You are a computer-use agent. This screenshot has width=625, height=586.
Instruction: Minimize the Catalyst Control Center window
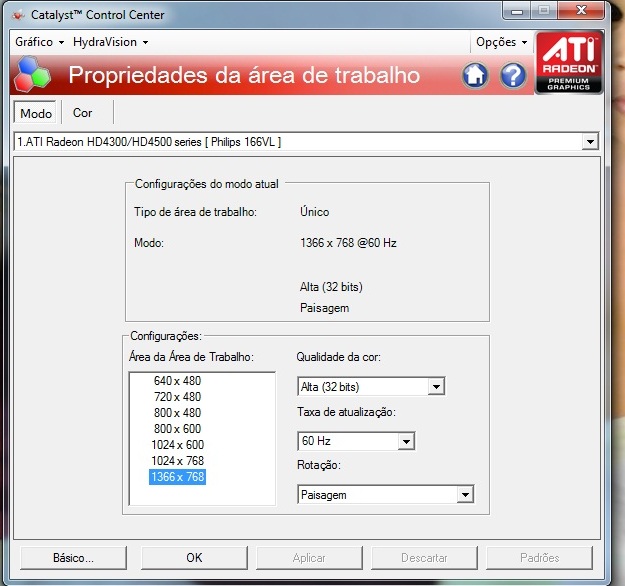(x=516, y=11)
